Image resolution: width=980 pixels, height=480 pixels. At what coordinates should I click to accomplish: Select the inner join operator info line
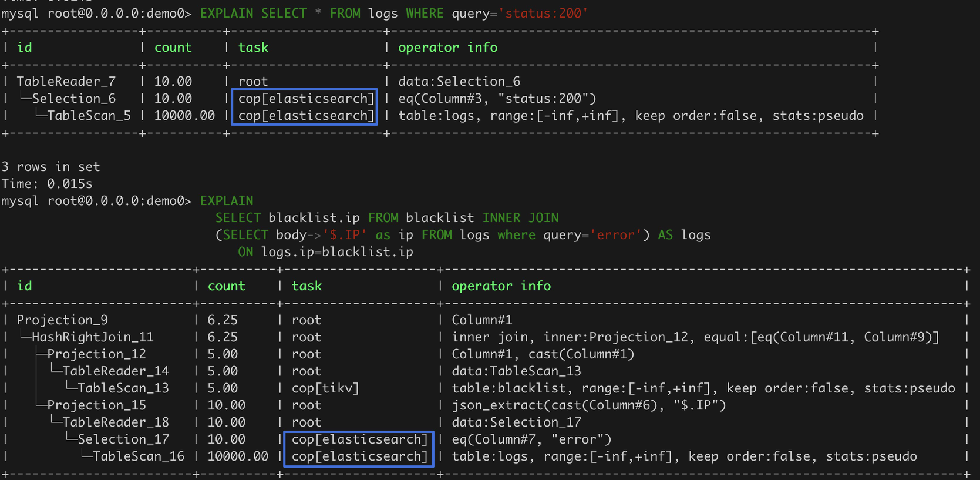(695, 337)
